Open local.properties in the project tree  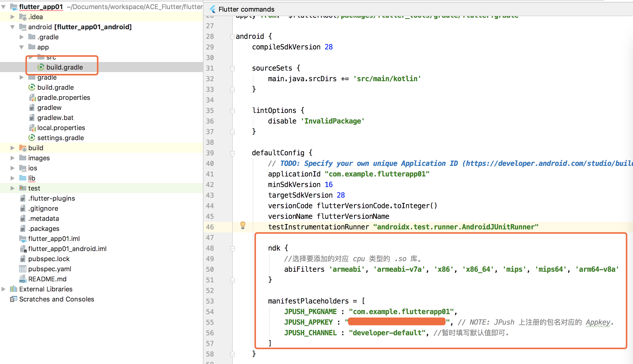click(x=61, y=128)
